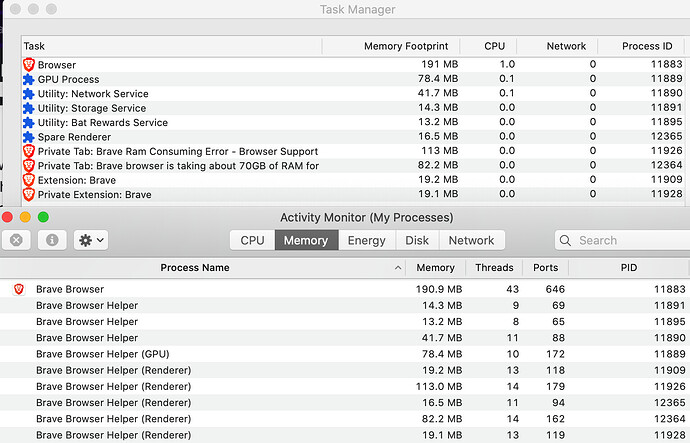Toggle sort order on the Process Name column

click(x=195, y=267)
